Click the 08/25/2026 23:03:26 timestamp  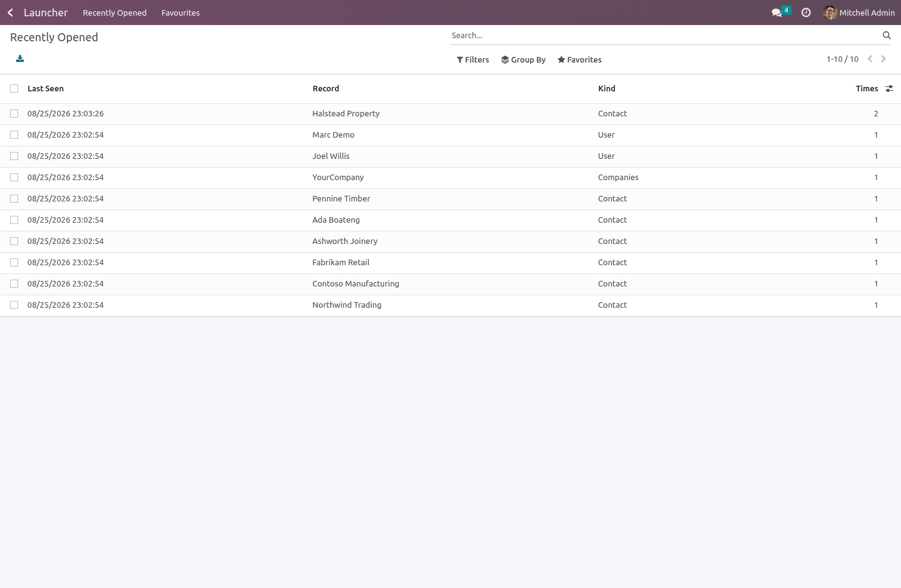point(66,114)
